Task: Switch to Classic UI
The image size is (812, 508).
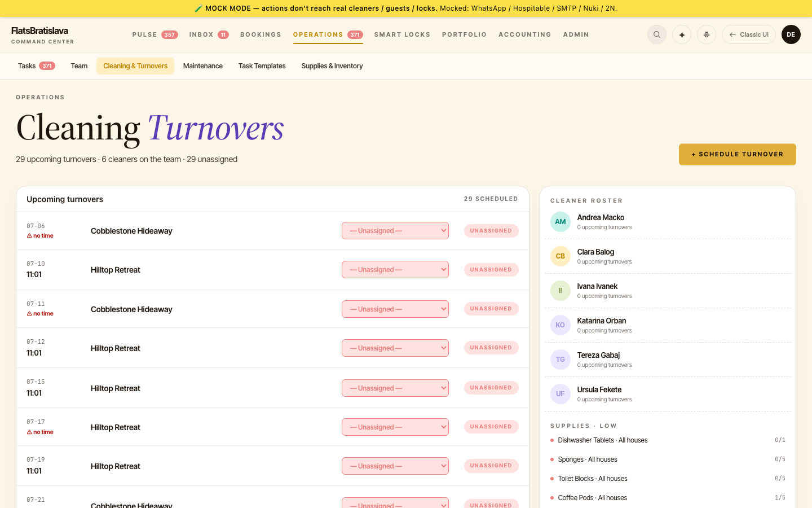Action: (x=749, y=34)
